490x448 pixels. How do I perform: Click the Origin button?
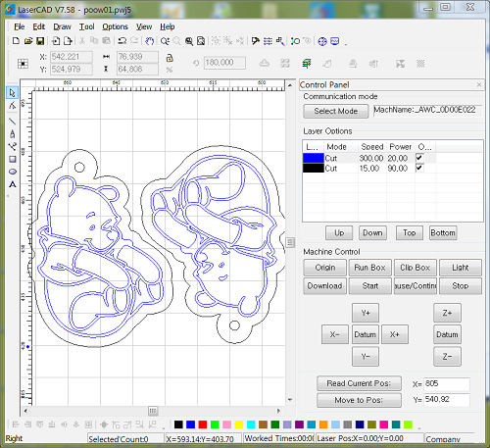point(325,268)
